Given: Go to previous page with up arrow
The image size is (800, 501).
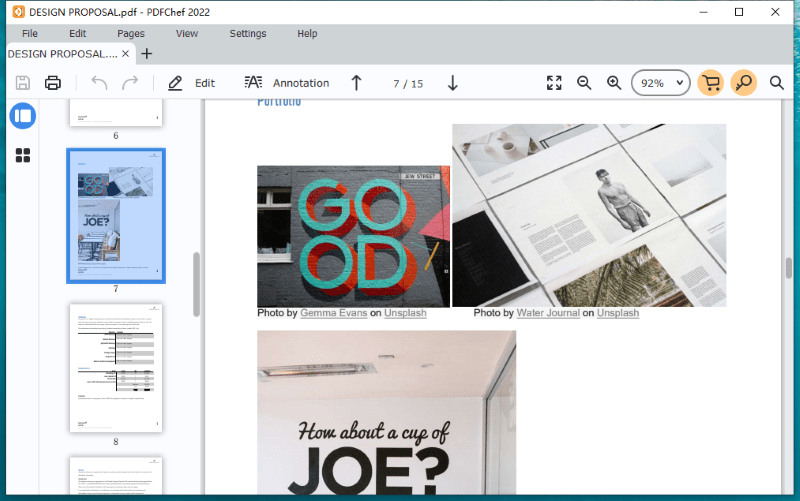Looking at the screenshot, I should [356, 83].
